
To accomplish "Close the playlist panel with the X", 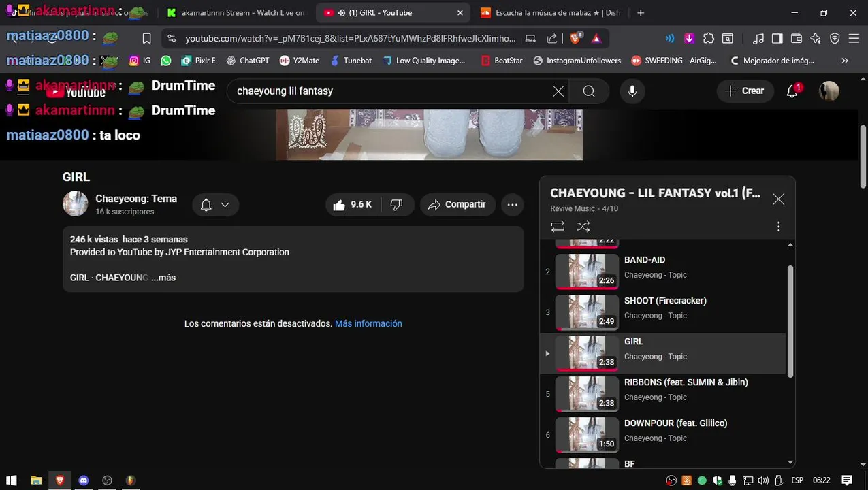I will click(778, 199).
